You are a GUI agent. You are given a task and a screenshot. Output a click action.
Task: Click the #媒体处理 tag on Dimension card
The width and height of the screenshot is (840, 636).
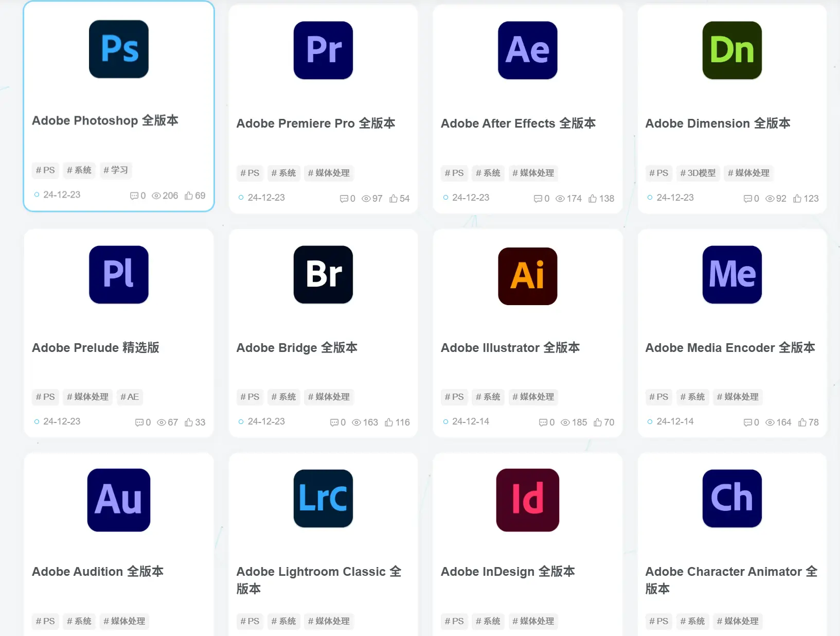point(749,173)
